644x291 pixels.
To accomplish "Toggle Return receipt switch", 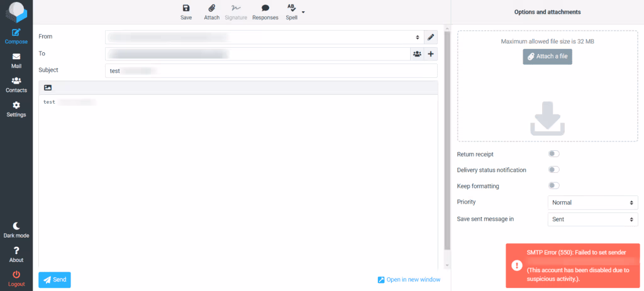I will (553, 154).
